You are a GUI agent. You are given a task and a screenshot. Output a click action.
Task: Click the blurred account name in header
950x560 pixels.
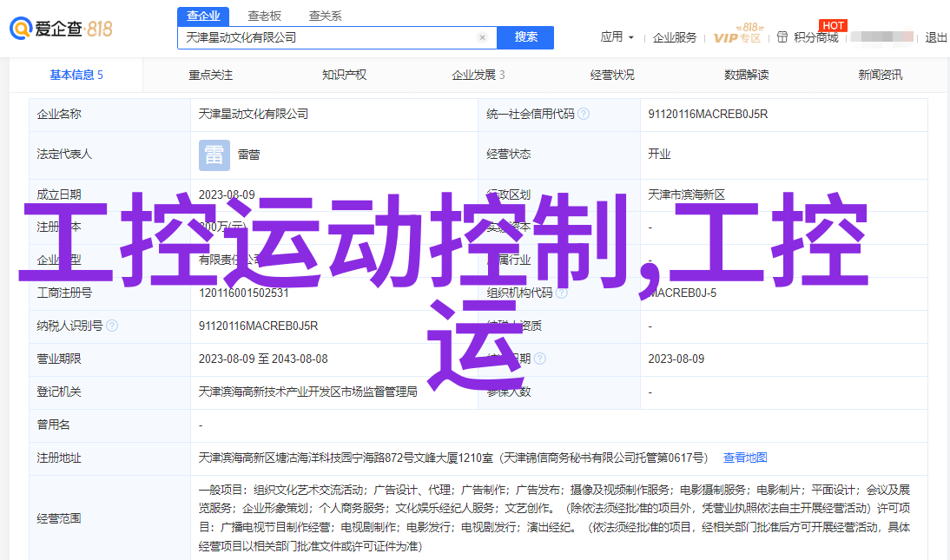coord(881,37)
